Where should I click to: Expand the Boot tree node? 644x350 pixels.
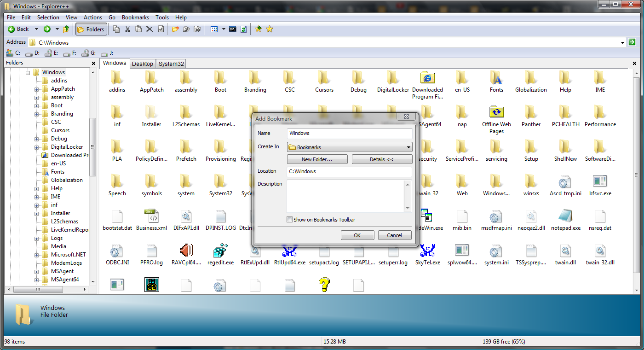(x=36, y=105)
